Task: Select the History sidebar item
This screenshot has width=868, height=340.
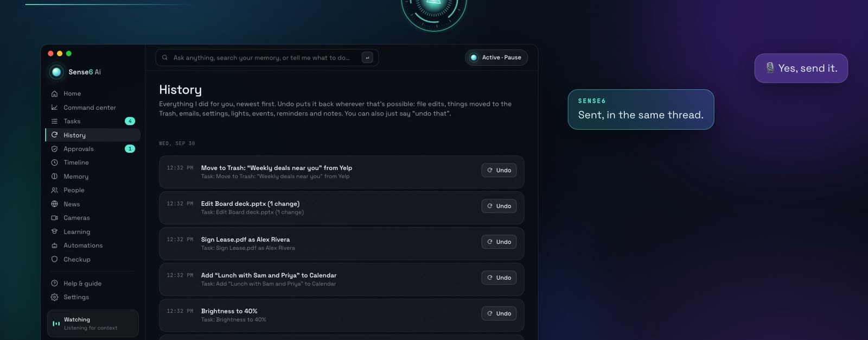Action: point(93,135)
